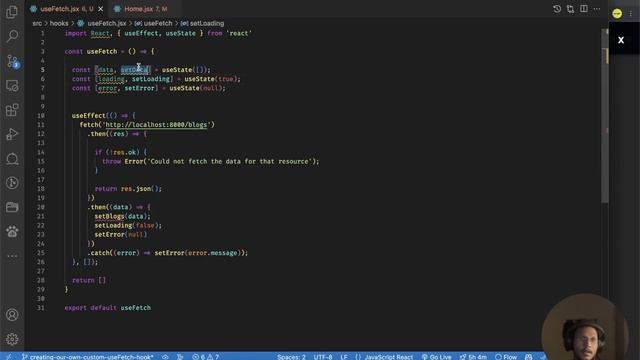Open the circular git graph icon
Viewport: 640px width, 360px height.
(x=12, y=183)
